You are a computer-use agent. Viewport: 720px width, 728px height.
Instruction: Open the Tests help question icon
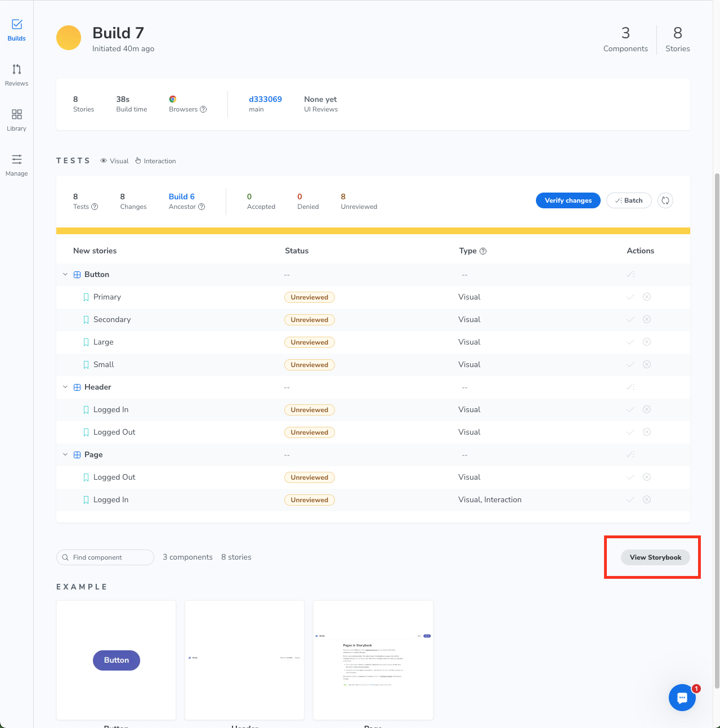tap(95, 207)
